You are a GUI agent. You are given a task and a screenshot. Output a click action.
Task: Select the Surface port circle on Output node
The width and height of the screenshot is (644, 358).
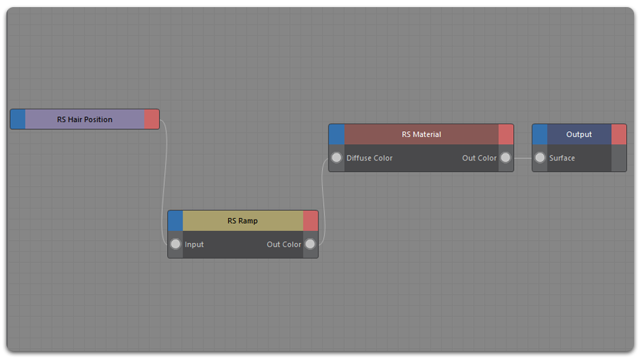click(540, 158)
